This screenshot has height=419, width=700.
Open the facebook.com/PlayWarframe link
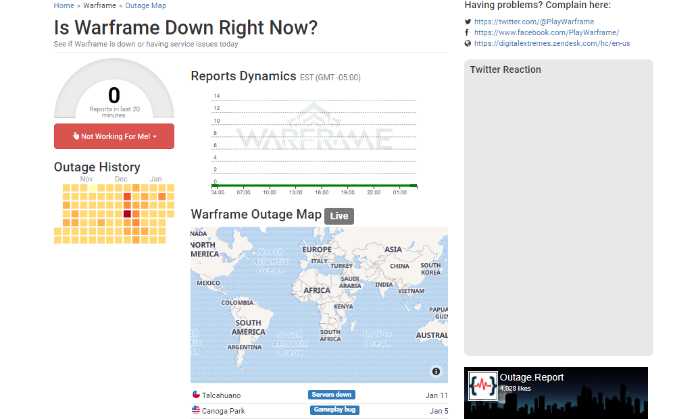click(546, 32)
